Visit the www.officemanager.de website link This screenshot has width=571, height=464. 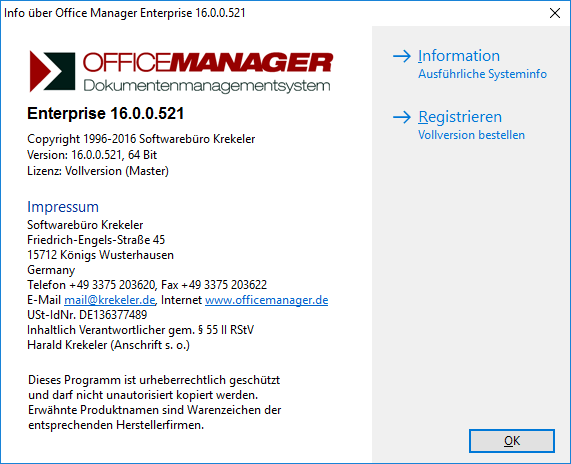tap(267, 300)
